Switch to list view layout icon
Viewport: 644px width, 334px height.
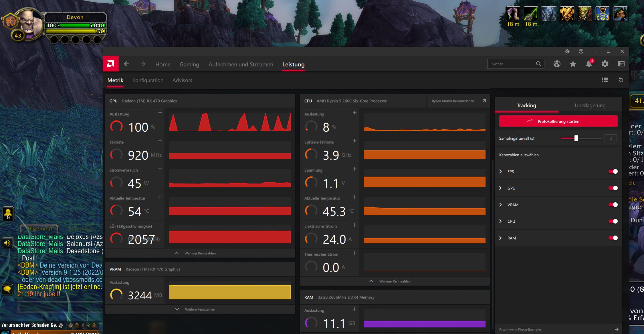pyautogui.click(x=605, y=80)
